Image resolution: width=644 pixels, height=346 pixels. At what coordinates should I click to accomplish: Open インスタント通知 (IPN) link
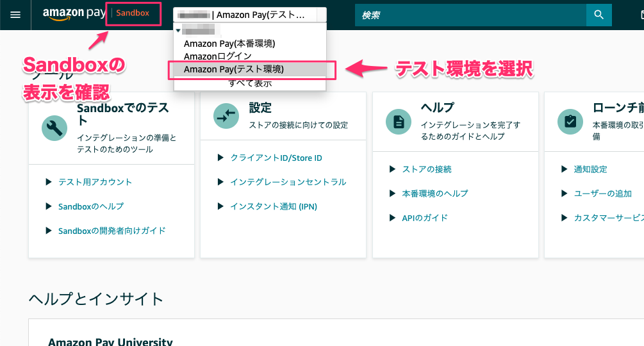click(274, 206)
